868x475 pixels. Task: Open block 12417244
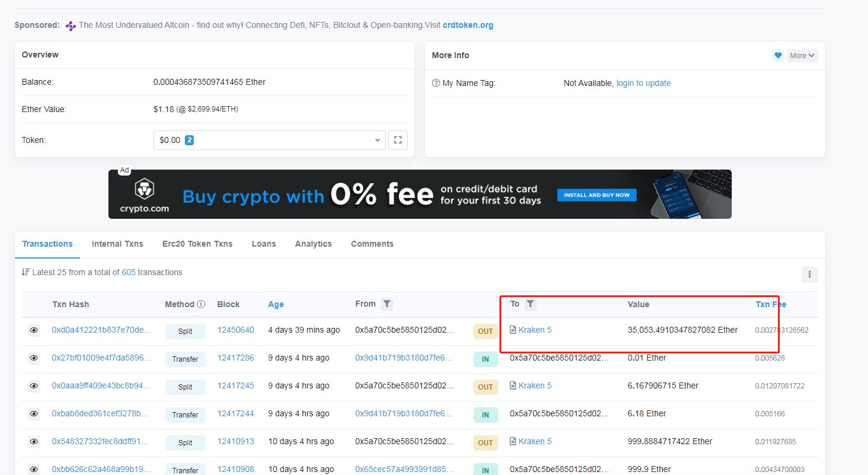[x=236, y=414]
